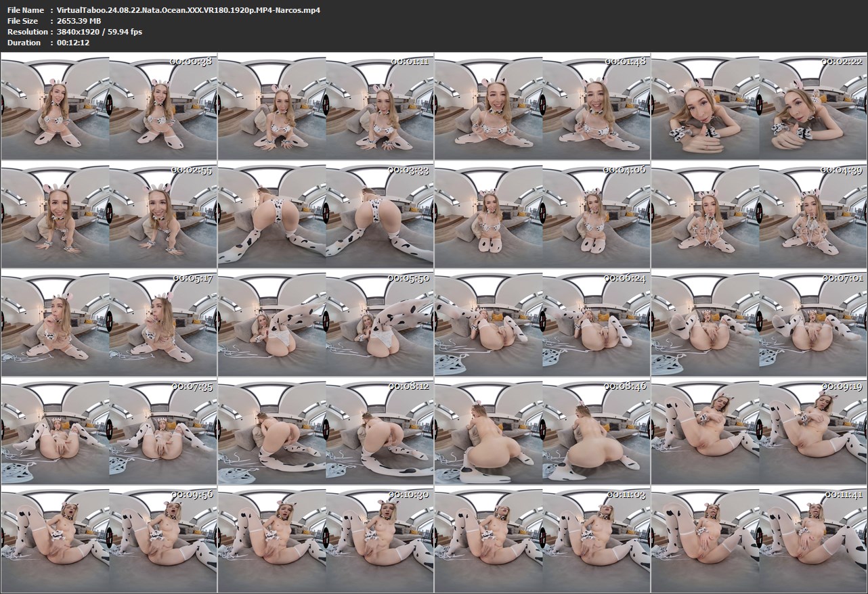868x594 pixels.
Task: Select the thumbnail stamped 00:00:38
Action: point(109,106)
